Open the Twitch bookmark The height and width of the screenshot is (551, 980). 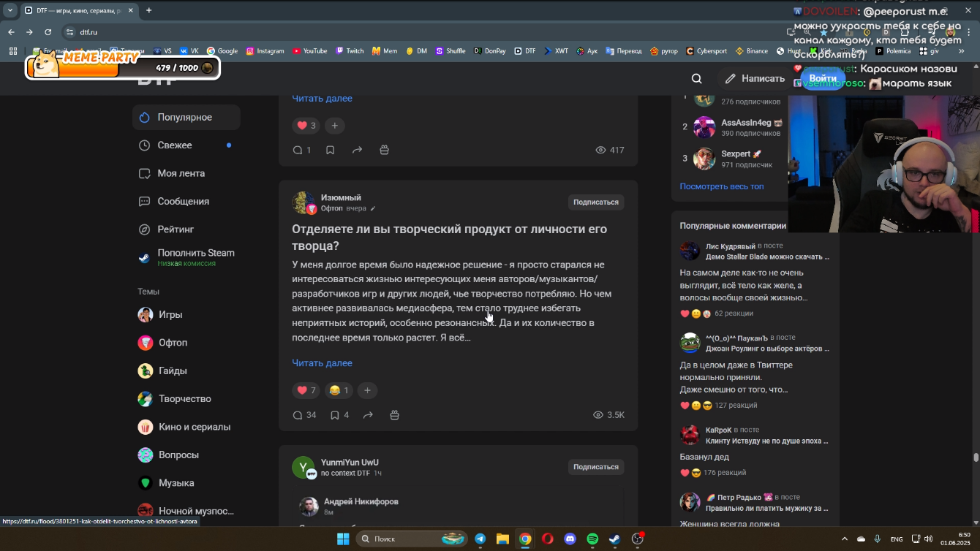click(x=350, y=51)
